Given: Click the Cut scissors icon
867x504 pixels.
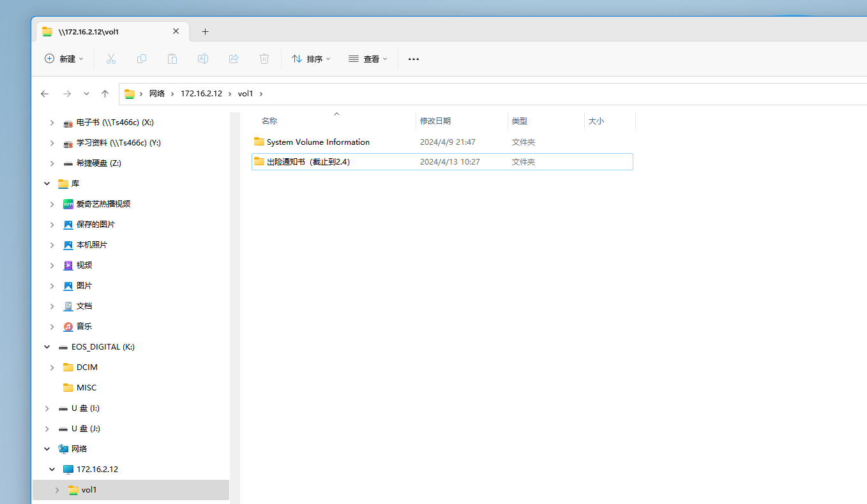Looking at the screenshot, I should [x=110, y=59].
